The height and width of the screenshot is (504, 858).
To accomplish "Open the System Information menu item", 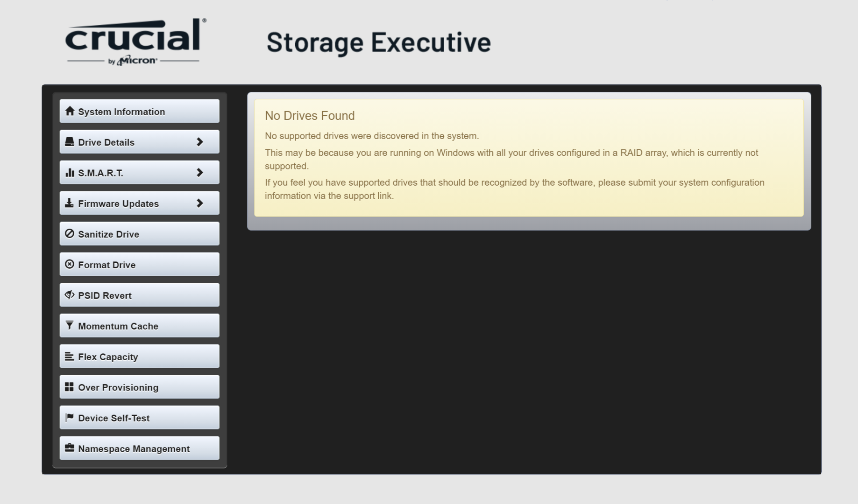I will [139, 112].
